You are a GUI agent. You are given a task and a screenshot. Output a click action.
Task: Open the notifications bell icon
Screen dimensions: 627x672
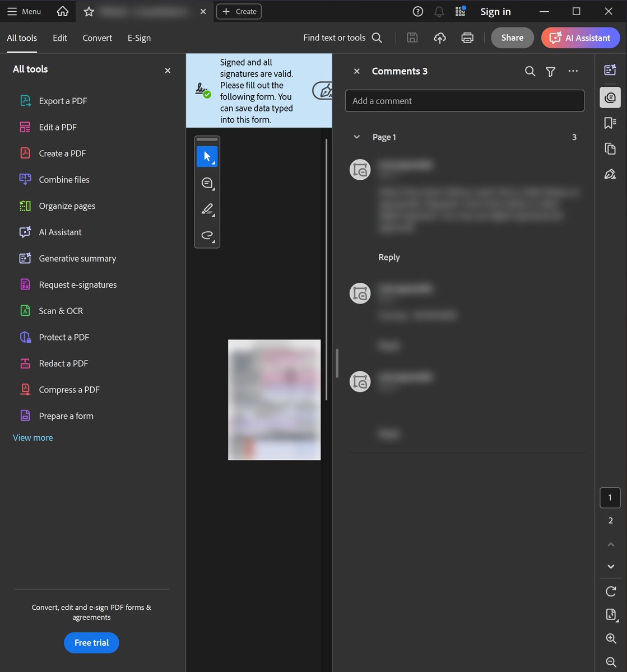439,11
